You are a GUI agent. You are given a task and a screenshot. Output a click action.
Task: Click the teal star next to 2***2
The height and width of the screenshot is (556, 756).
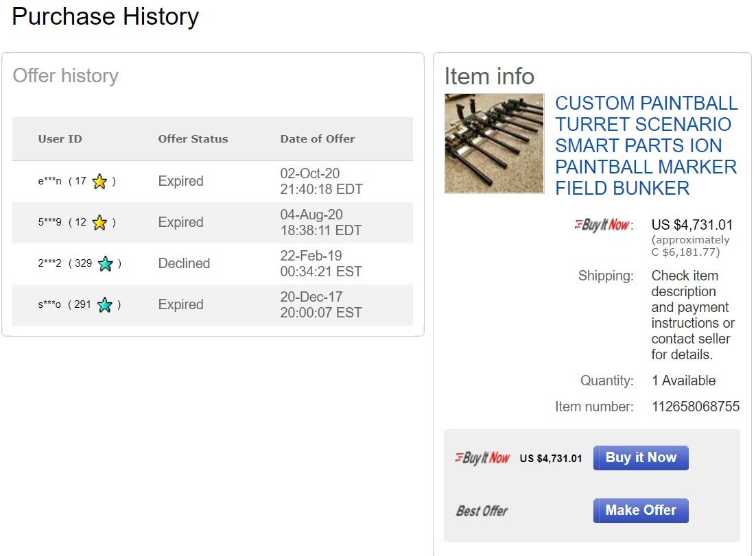[105, 263]
